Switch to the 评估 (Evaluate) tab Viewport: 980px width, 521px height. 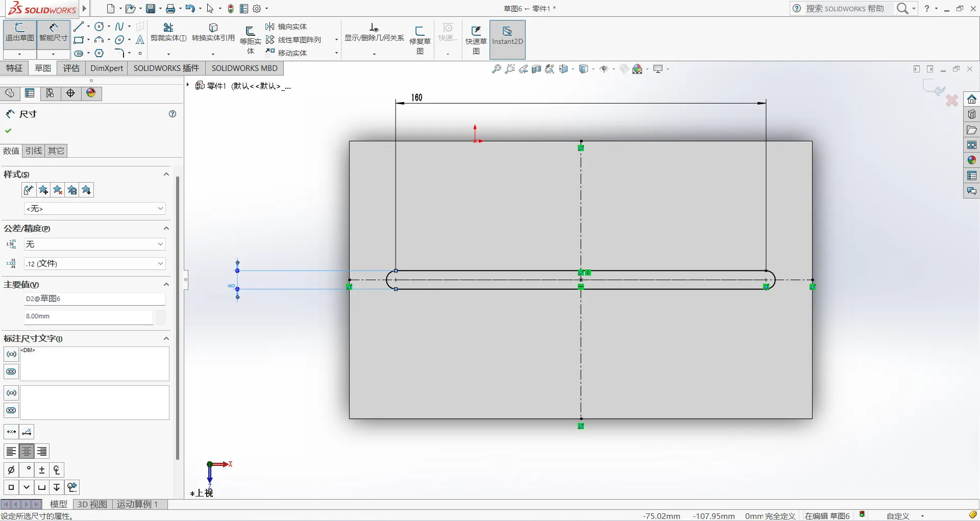(71, 68)
